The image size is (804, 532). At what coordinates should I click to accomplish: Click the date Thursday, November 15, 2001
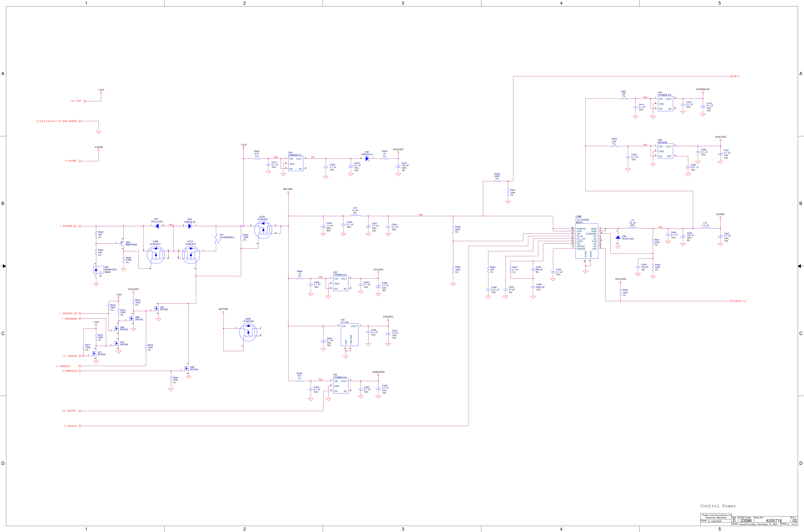pyautogui.click(x=761, y=524)
